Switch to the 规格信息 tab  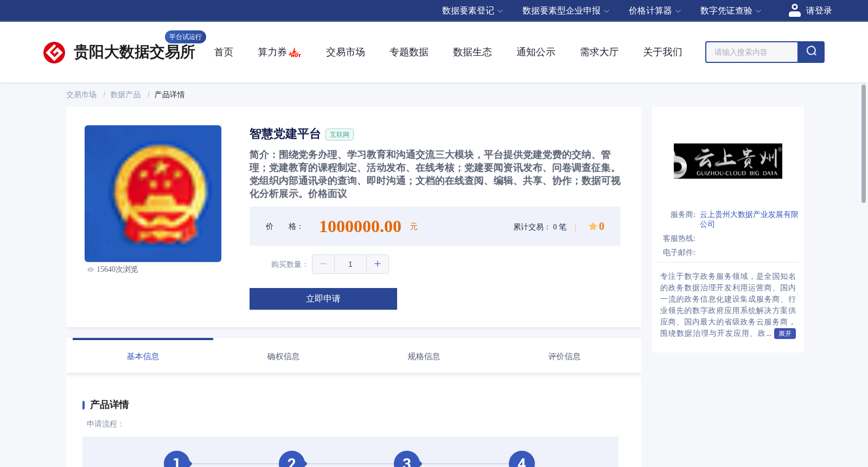(424, 356)
